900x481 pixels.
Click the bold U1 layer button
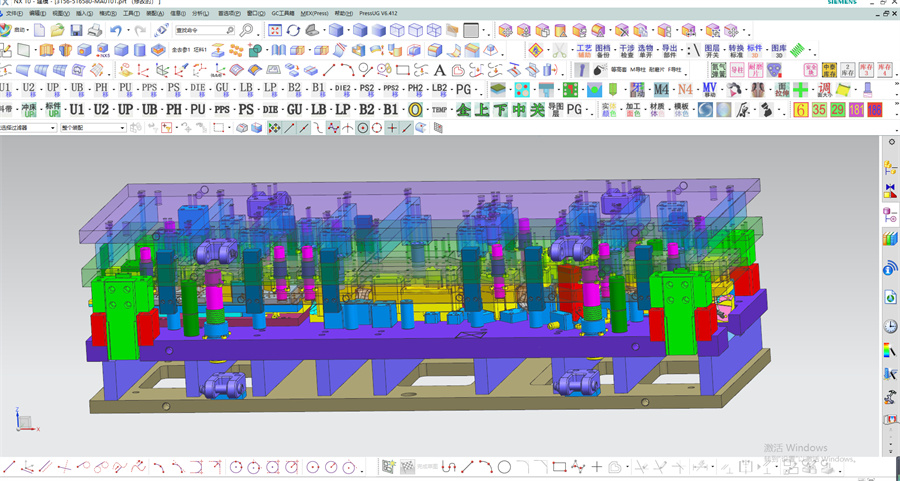pos(77,110)
